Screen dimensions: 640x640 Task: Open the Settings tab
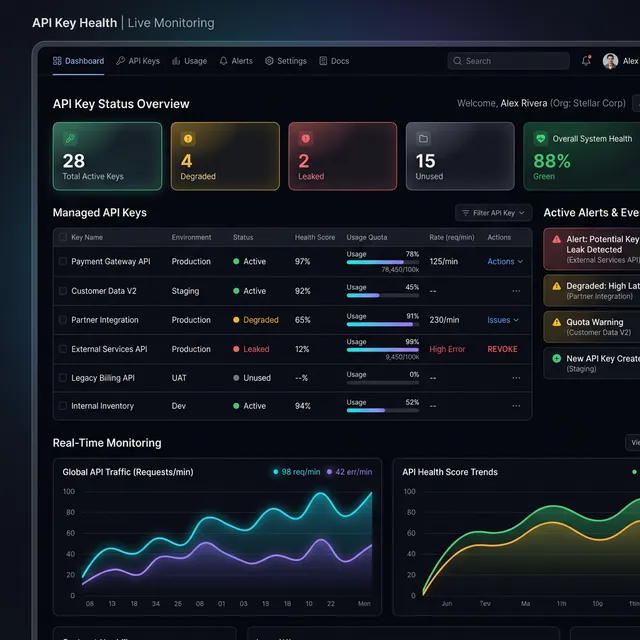pos(286,61)
